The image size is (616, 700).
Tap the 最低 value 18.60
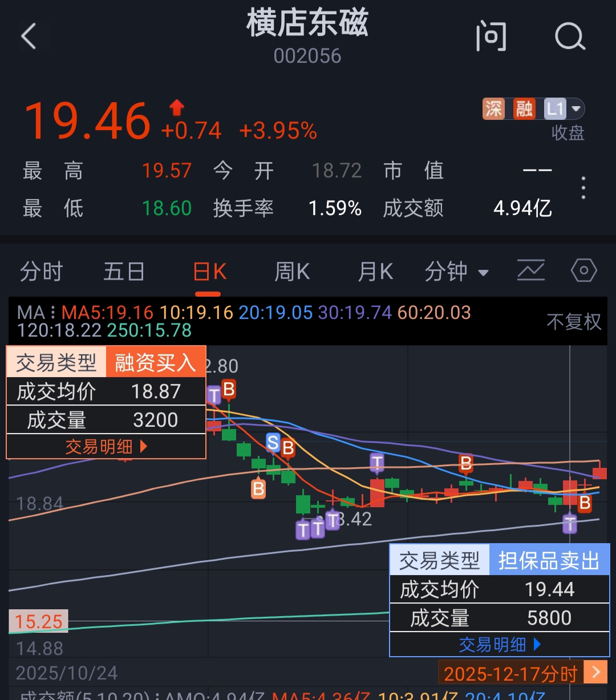point(167,208)
